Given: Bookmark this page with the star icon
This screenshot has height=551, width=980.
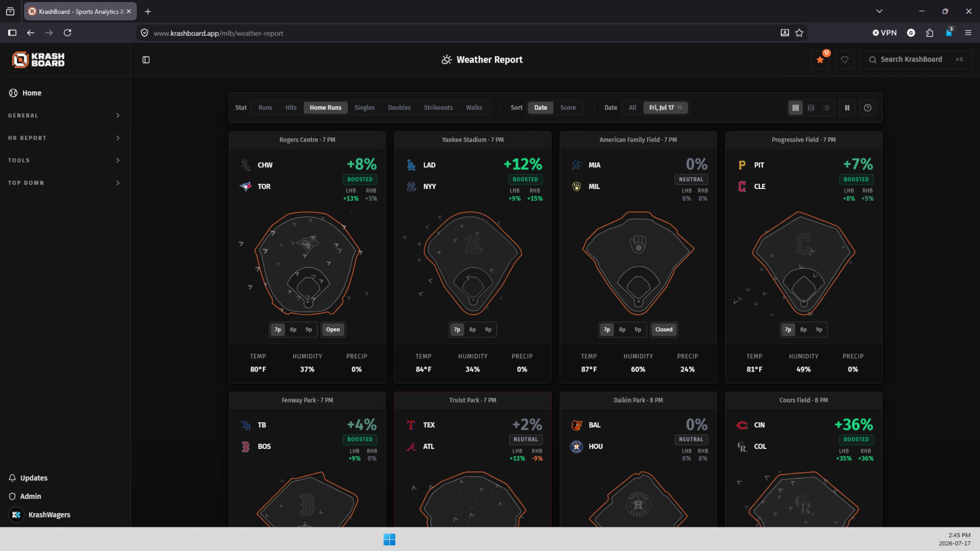Looking at the screenshot, I should point(799,33).
